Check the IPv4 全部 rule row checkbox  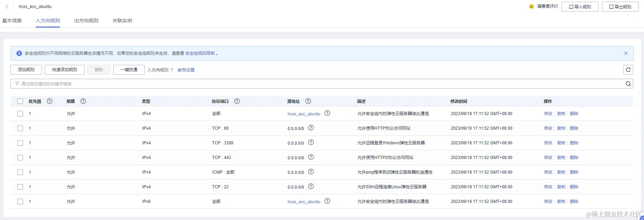[x=20, y=114]
